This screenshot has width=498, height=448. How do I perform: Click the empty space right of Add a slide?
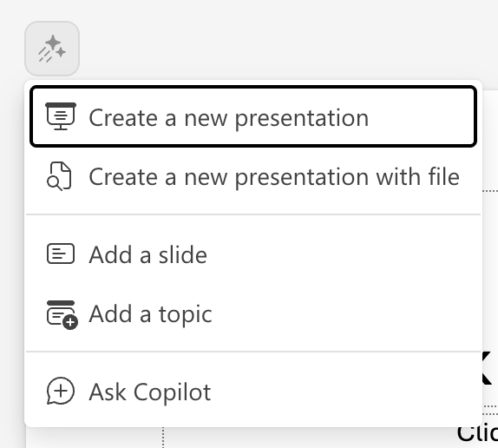click(343, 254)
